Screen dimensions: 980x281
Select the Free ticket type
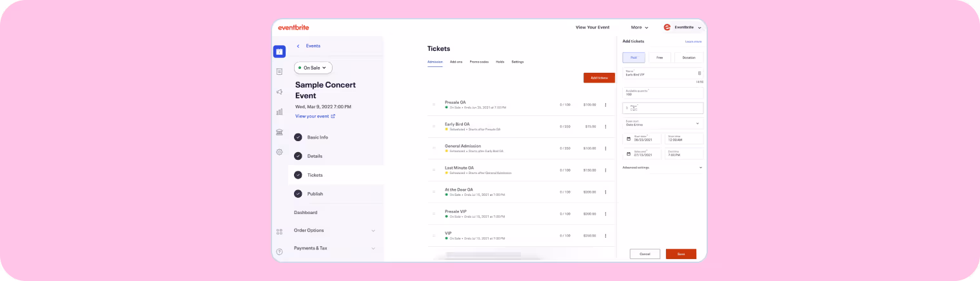pos(660,57)
